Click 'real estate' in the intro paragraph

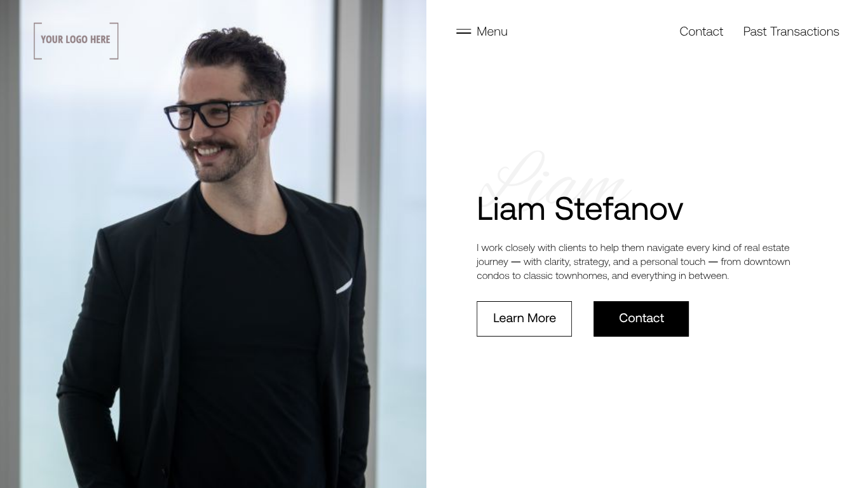pyautogui.click(x=766, y=248)
